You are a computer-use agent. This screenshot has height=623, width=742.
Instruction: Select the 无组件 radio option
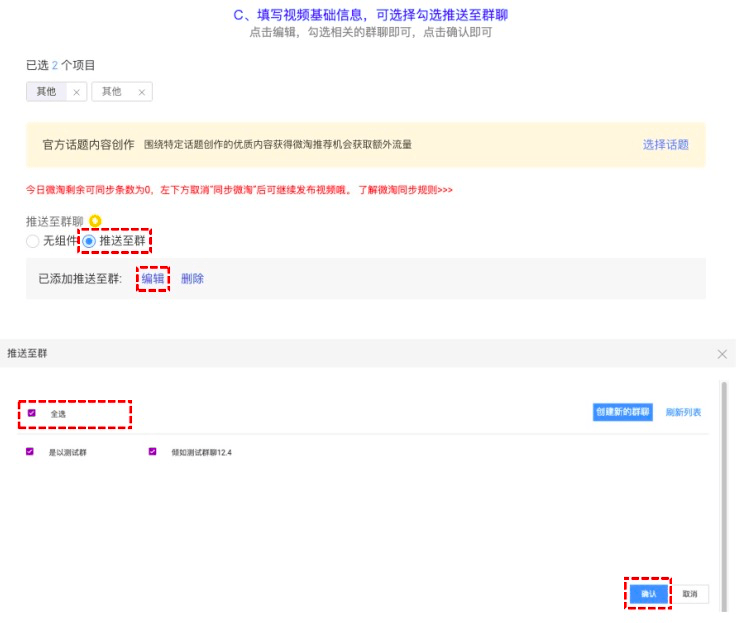point(33,241)
